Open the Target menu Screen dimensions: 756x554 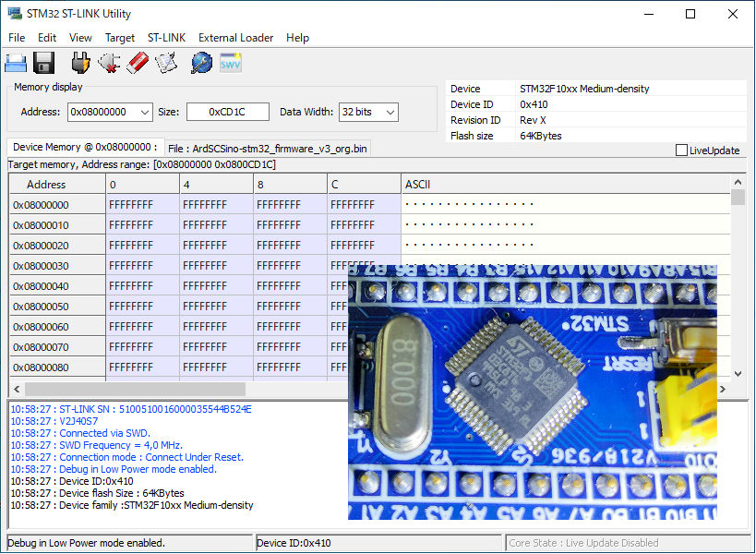[119, 38]
